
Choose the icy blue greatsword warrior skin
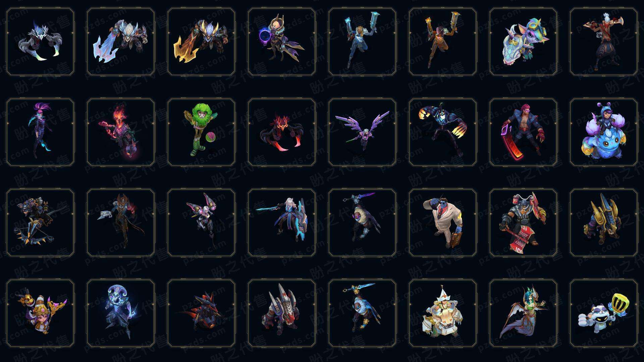(x=121, y=42)
